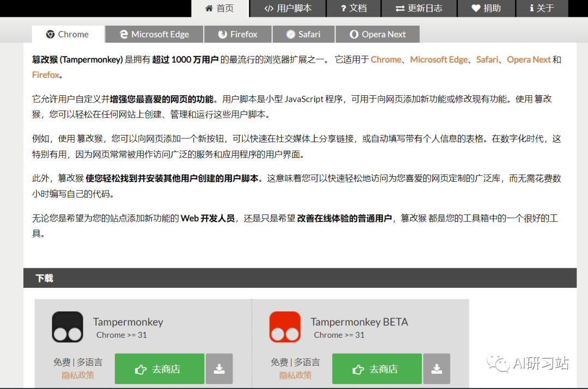Open the 关于 about nav item

point(542,8)
